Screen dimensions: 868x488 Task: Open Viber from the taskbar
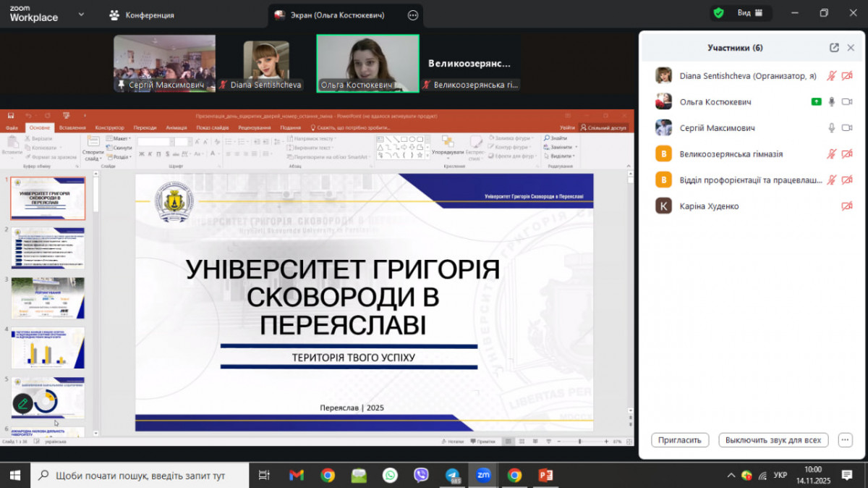[421, 475]
